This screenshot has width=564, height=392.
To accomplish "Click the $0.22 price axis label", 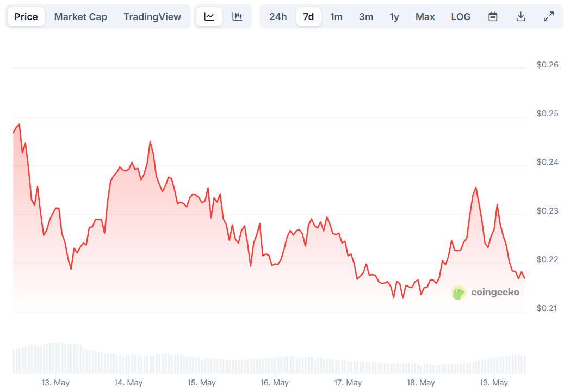I will (548, 259).
